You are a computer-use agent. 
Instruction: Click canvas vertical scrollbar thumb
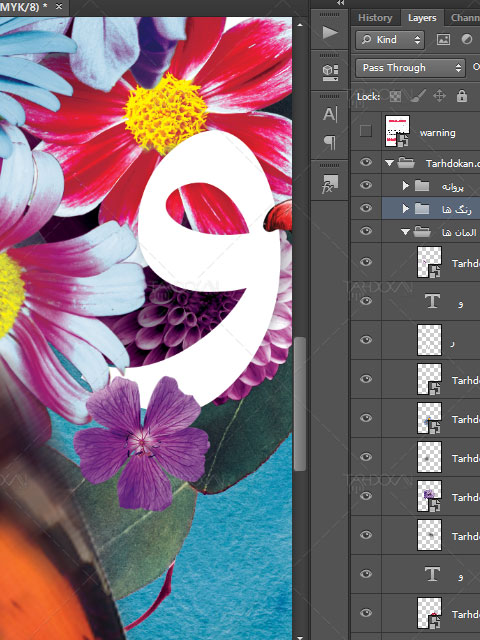300,404
